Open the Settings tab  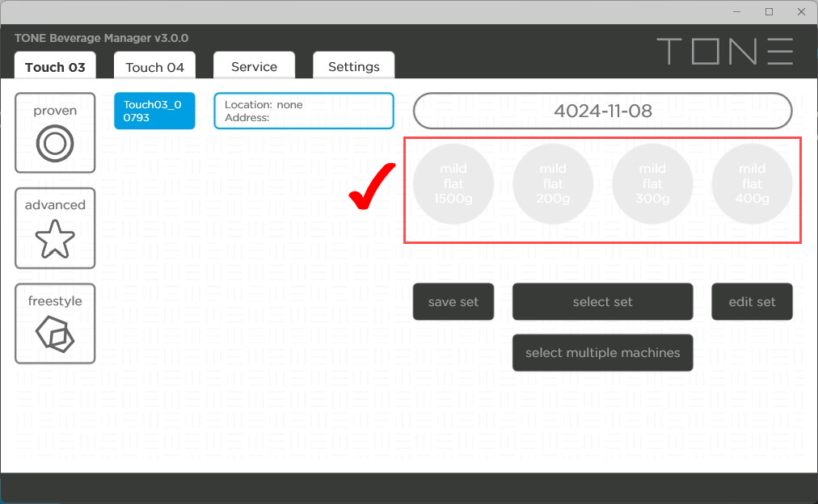click(x=354, y=66)
